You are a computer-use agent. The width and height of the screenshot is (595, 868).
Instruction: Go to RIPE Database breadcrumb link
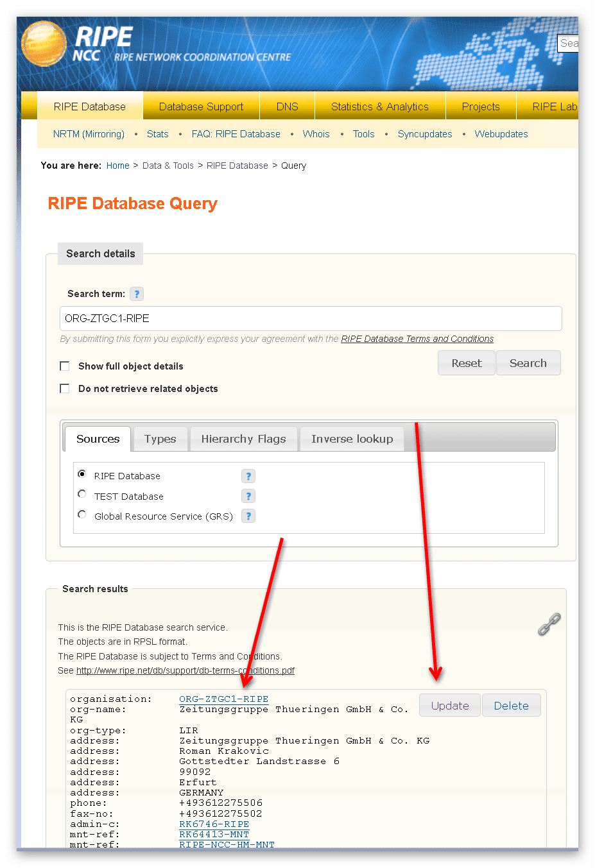237,166
